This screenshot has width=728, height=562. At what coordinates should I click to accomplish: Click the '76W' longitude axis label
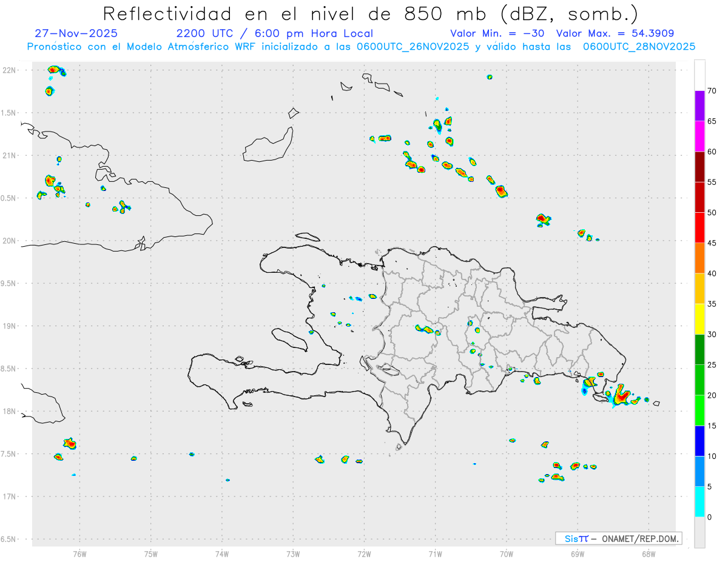point(79,554)
